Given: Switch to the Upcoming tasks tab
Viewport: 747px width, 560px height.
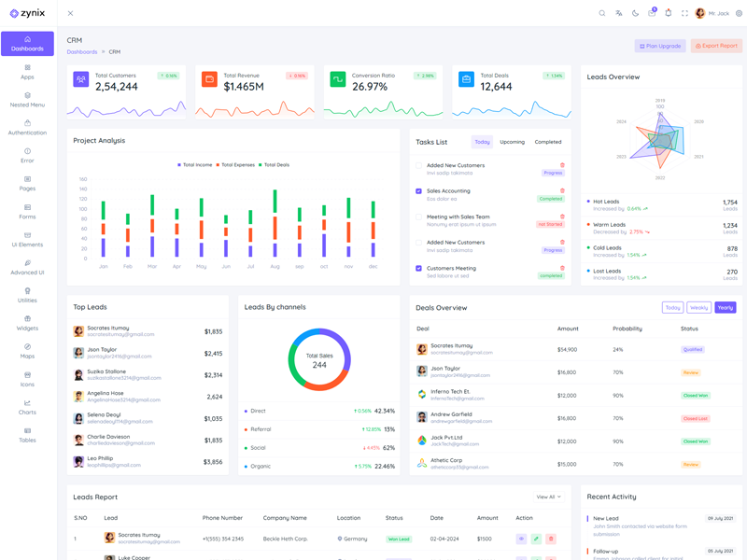Looking at the screenshot, I should pos(512,142).
